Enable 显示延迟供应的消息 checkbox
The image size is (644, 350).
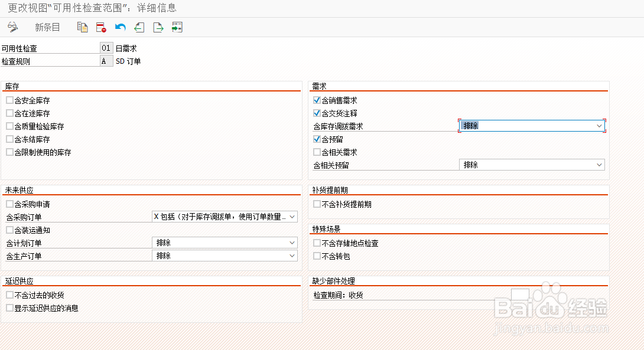10,308
